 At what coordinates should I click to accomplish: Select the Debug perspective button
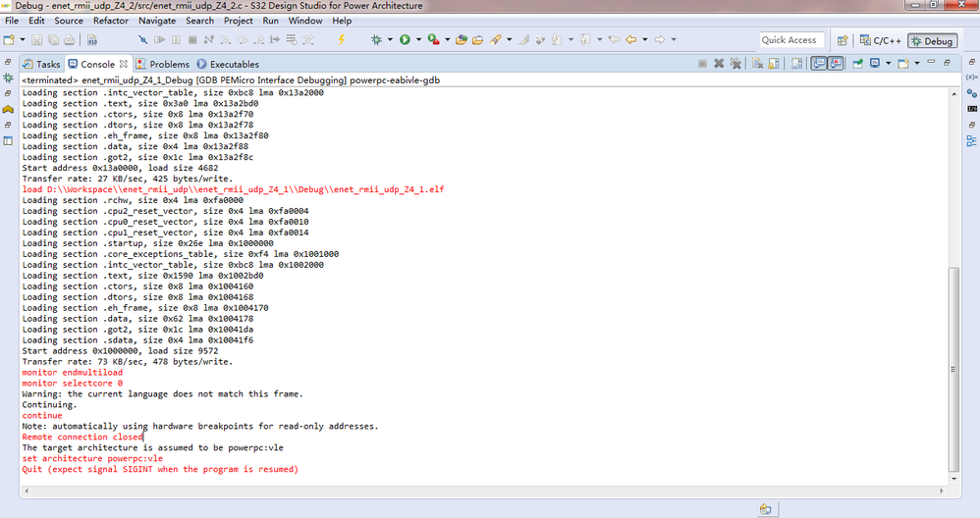tap(932, 41)
